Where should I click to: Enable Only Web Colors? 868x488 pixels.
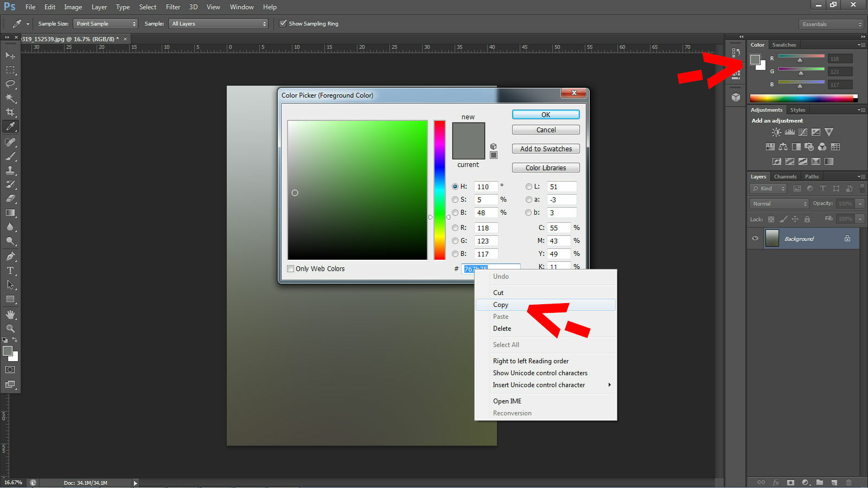(x=291, y=268)
